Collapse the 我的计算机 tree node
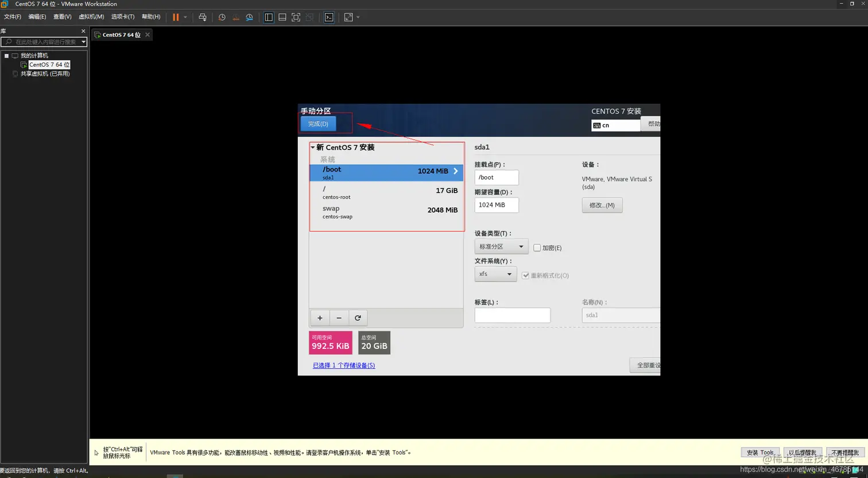 point(6,56)
